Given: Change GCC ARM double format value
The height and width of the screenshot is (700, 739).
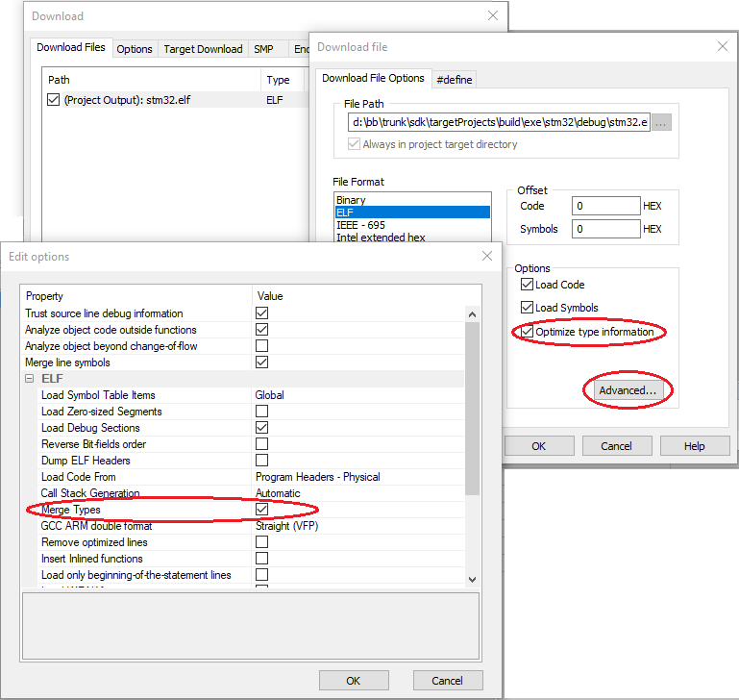Looking at the screenshot, I should tap(356, 526).
